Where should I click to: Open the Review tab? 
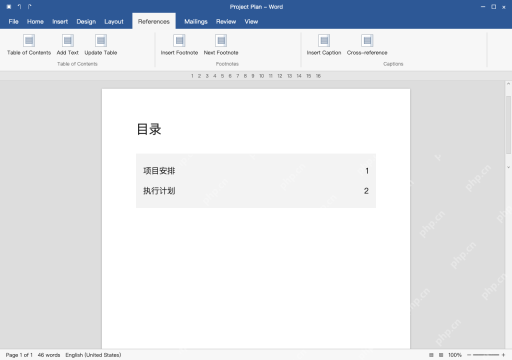pos(226,22)
